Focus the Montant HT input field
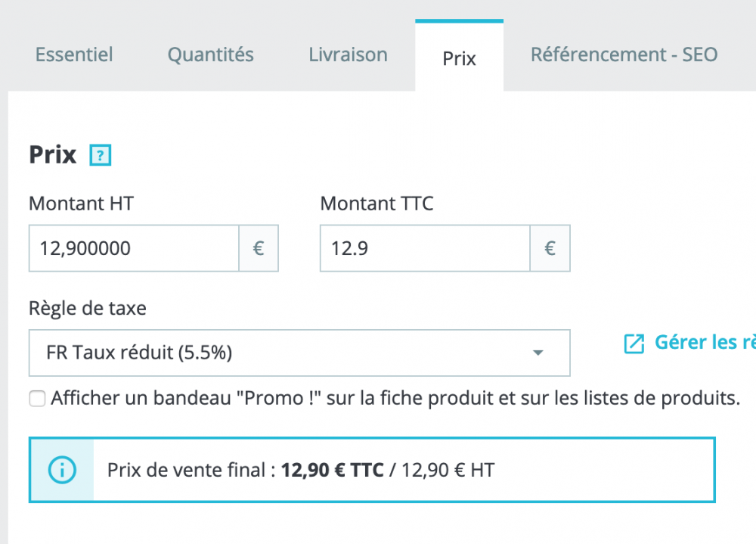This screenshot has height=544, width=756. tap(134, 248)
